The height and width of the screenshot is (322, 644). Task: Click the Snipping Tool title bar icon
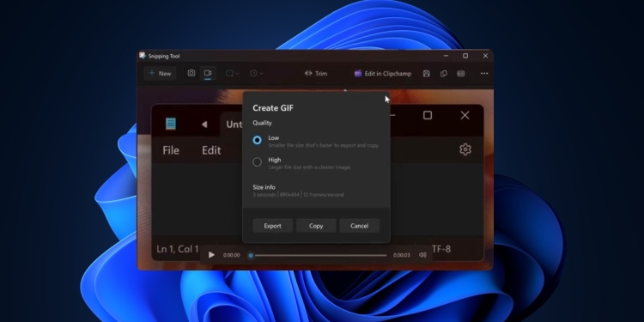[x=143, y=56]
